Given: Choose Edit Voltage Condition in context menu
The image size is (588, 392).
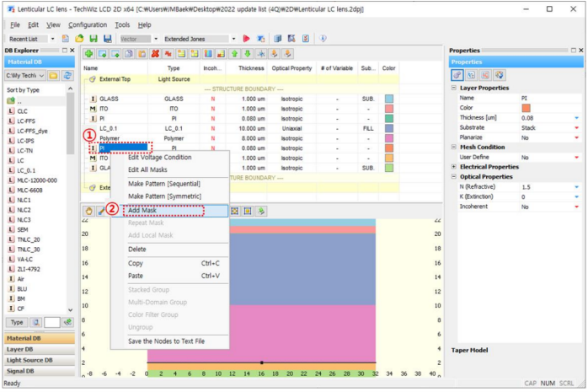Looking at the screenshot, I should pyautogui.click(x=159, y=158).
